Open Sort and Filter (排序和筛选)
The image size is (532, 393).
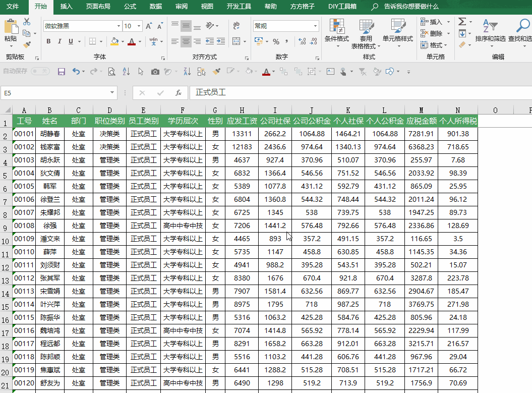(x=490, y=31)
